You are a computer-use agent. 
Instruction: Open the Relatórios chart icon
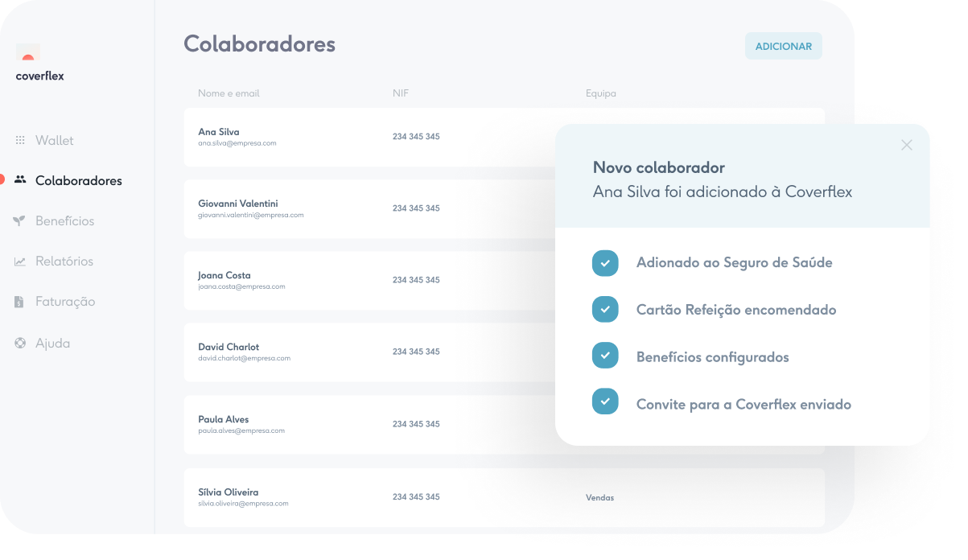20,261
